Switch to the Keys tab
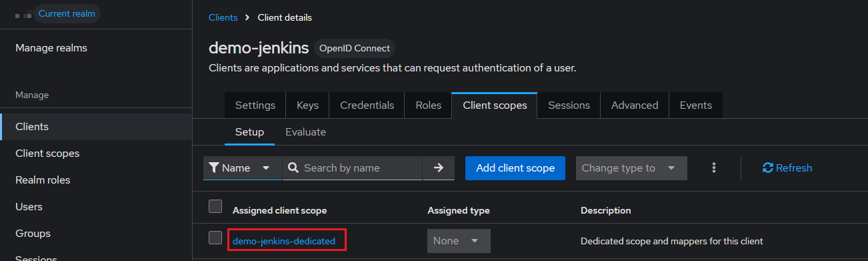The image size is (868, 261). click(x=307, y=105)
